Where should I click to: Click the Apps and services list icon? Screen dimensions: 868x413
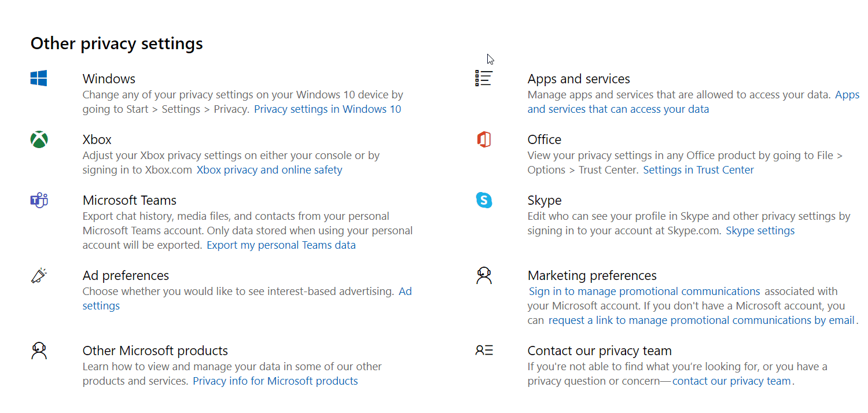pyautogui.click(x=484, y=78)
